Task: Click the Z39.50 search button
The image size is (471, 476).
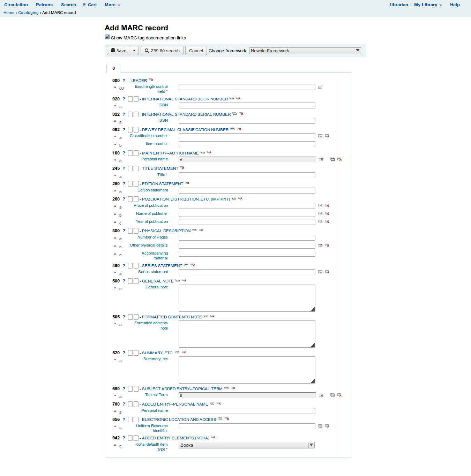Action: click(162, 51)
